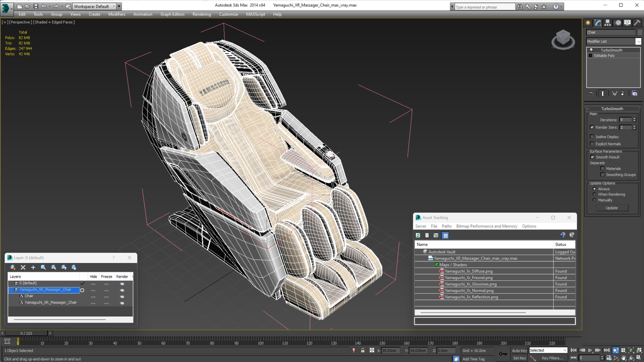Enable the Isoline Display checkbox
Screen dimensions: 644x362
click(x=592, y=137)
